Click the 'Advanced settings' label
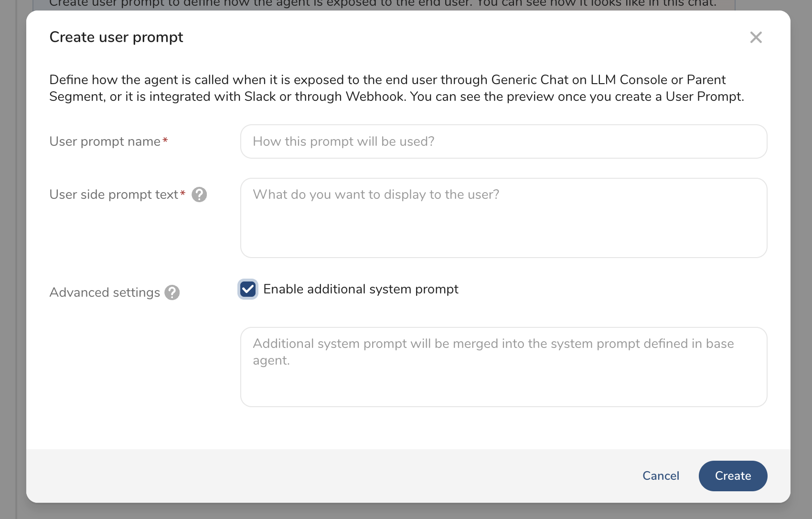The image size is (812, 519). tap(105, 292)
